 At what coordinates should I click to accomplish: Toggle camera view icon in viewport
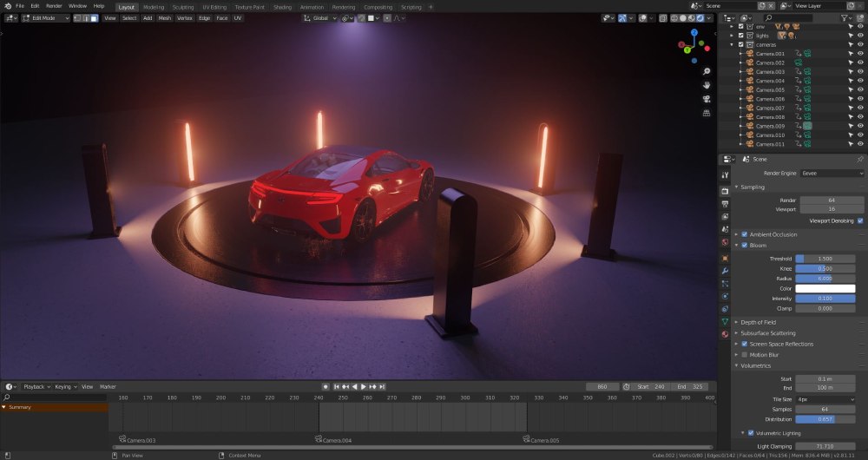pos(707,99)
